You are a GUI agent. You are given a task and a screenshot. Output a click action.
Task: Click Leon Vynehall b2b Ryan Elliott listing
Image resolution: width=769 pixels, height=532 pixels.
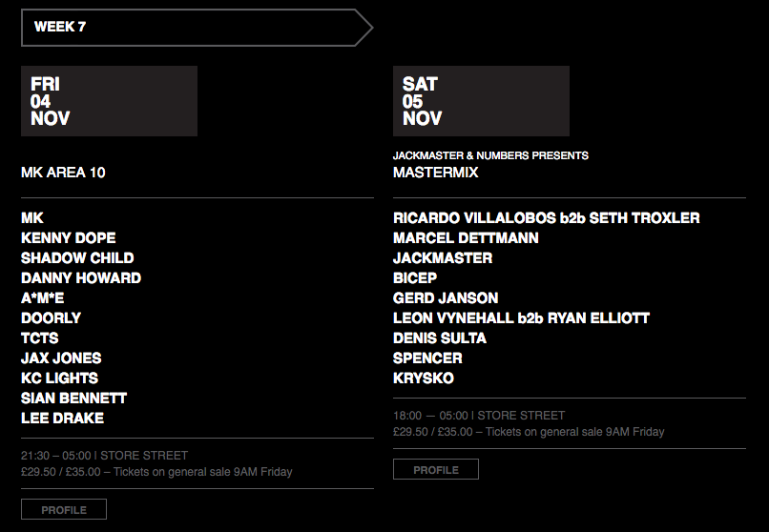521,318
